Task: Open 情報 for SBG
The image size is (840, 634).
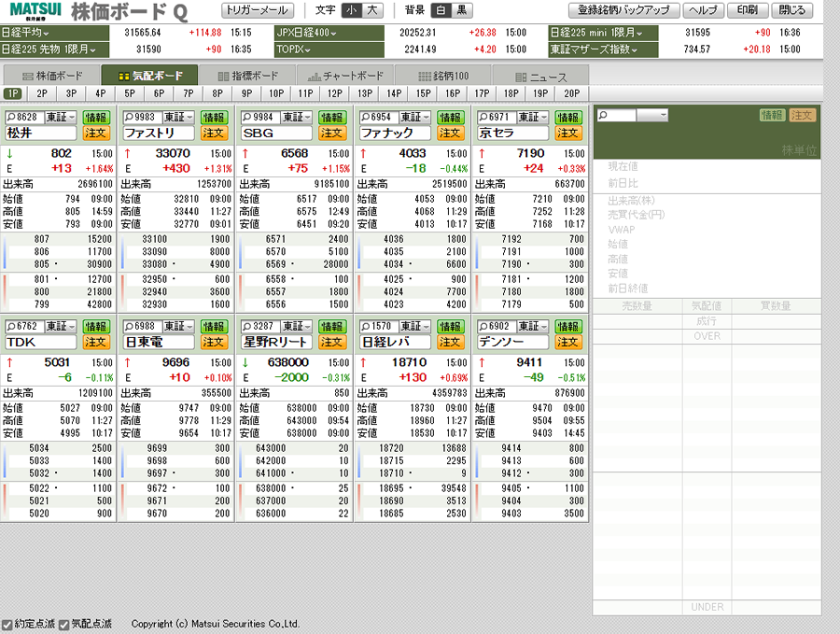Action: 332,118
